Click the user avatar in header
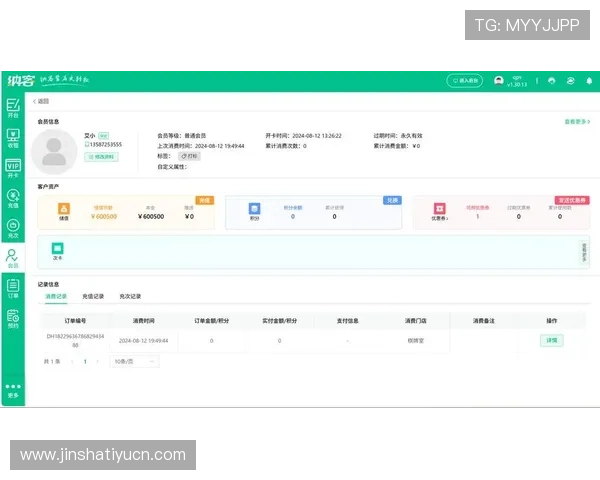The height and width of the screenshot is (480, 600). tap(498, 80)
